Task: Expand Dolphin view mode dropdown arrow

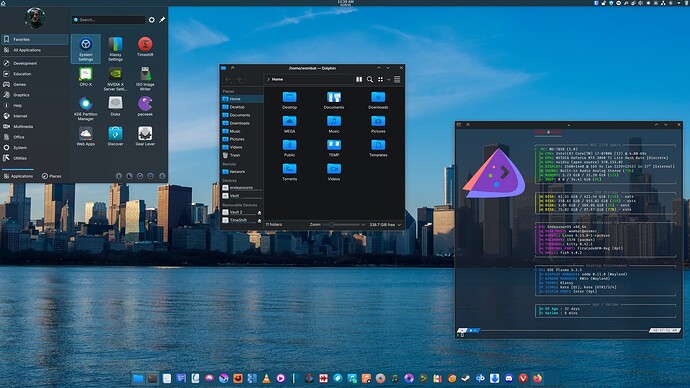Action: pos(389,80)
